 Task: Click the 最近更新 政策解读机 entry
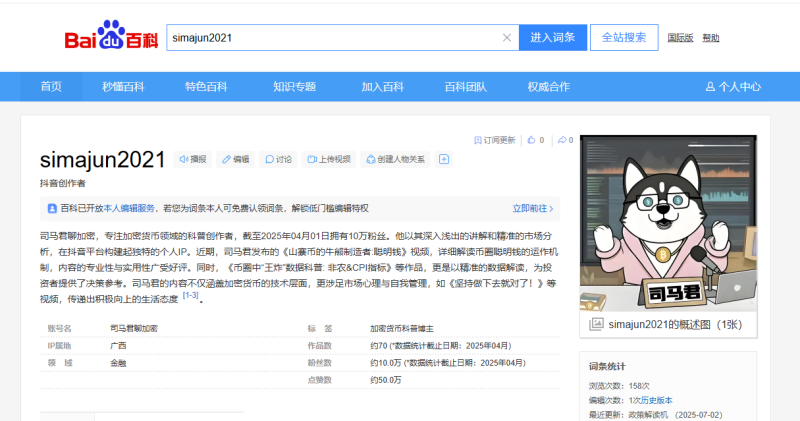655,415
